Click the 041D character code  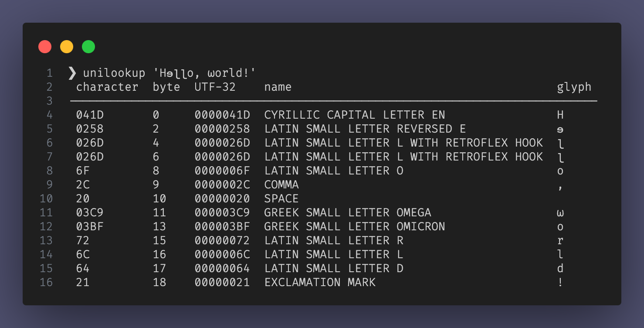90,115
